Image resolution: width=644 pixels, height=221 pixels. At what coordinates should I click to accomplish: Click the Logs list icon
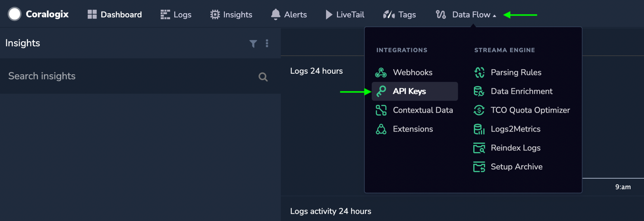point(165,14)
